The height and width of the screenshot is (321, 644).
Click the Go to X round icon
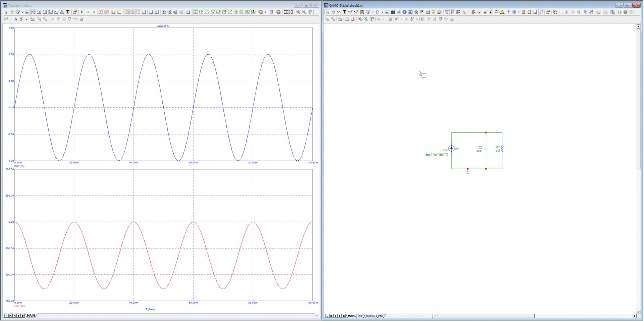[x=164, y=12]
